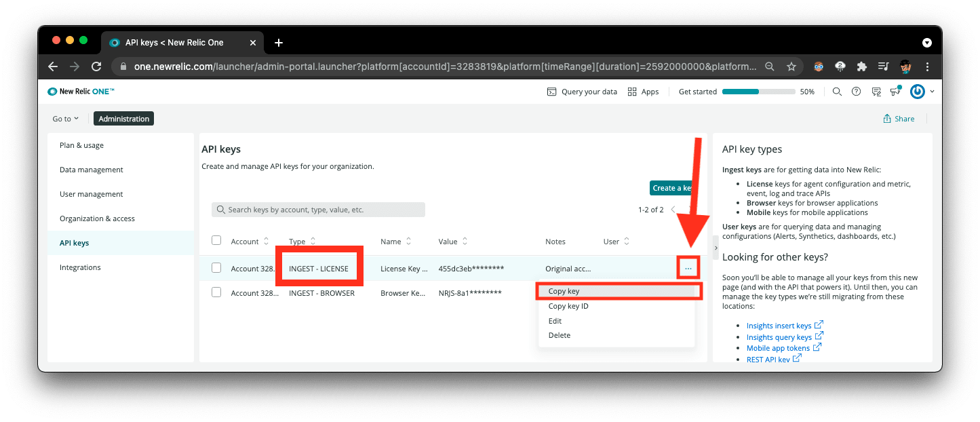Open the Apps launcher
The width and height of the screenshot is (980, 422).
tap(643, 92)
